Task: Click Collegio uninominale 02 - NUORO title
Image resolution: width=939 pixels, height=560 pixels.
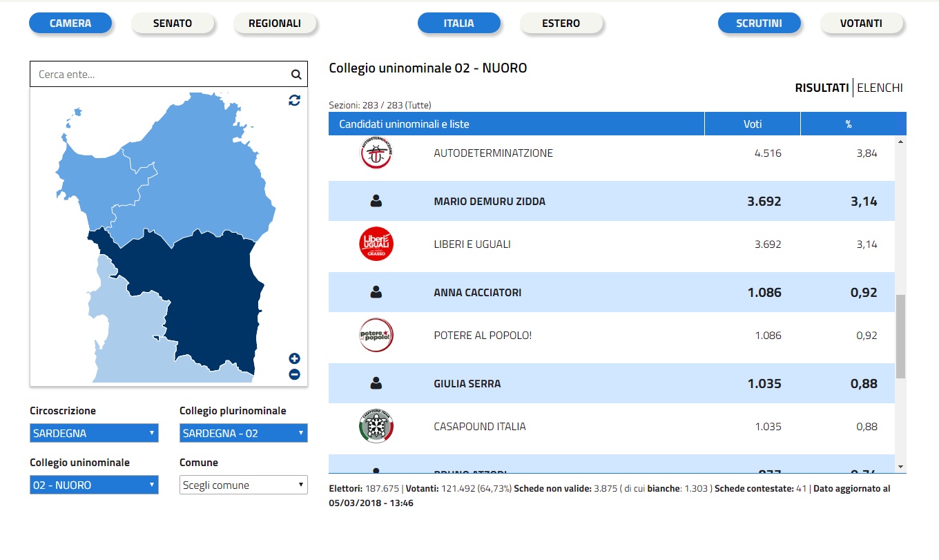Action: coord(428,68)
